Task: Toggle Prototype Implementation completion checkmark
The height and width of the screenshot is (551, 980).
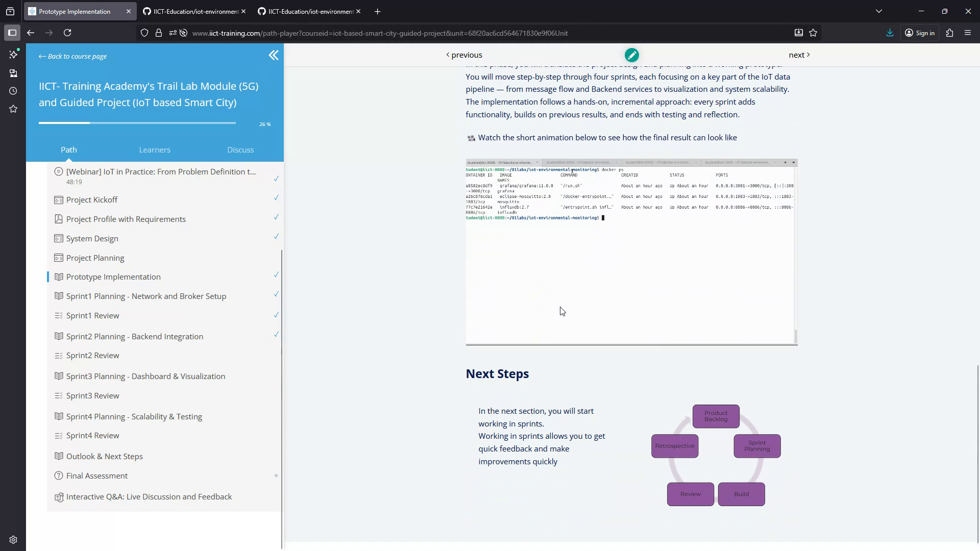Action: [x=276, y=274]
